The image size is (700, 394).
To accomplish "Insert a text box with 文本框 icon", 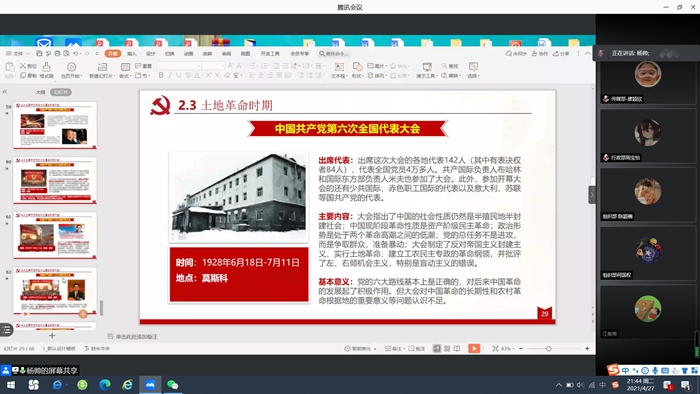I will 339,70.
